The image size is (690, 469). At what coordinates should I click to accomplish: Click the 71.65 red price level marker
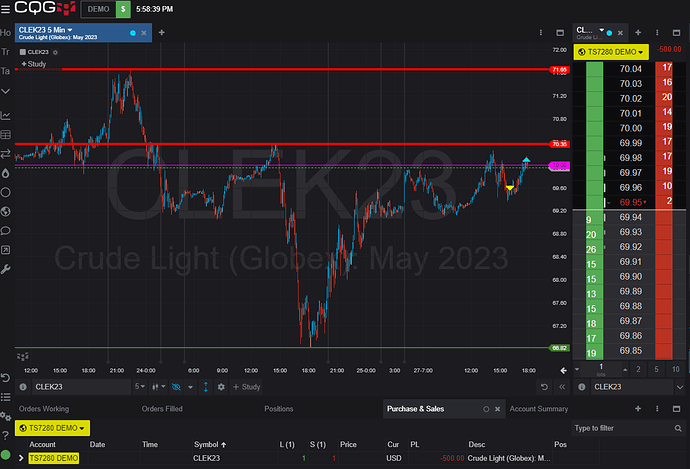559,70
